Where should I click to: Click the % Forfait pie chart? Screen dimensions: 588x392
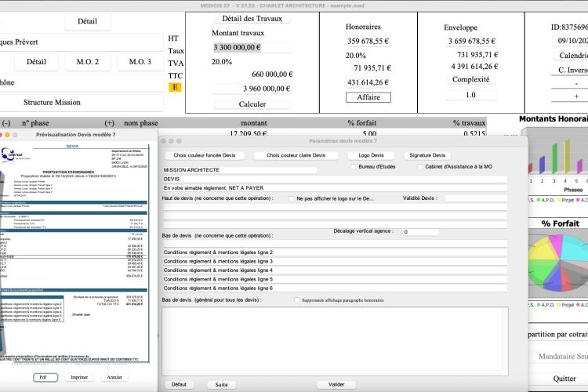click(558, 263)
